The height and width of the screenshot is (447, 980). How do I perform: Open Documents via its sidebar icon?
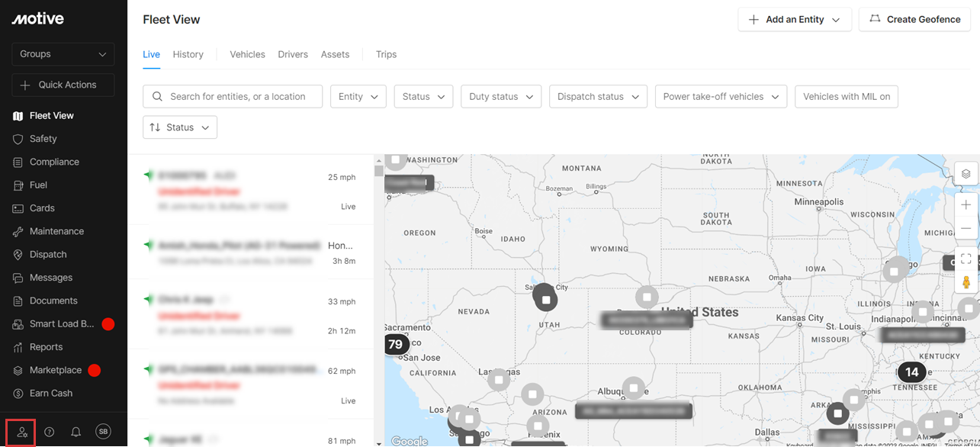coord(18,301)
